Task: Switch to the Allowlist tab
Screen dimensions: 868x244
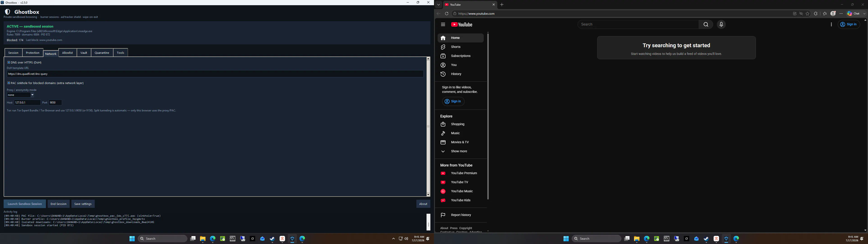Action: pyautogui.click(x=67, y=53)
